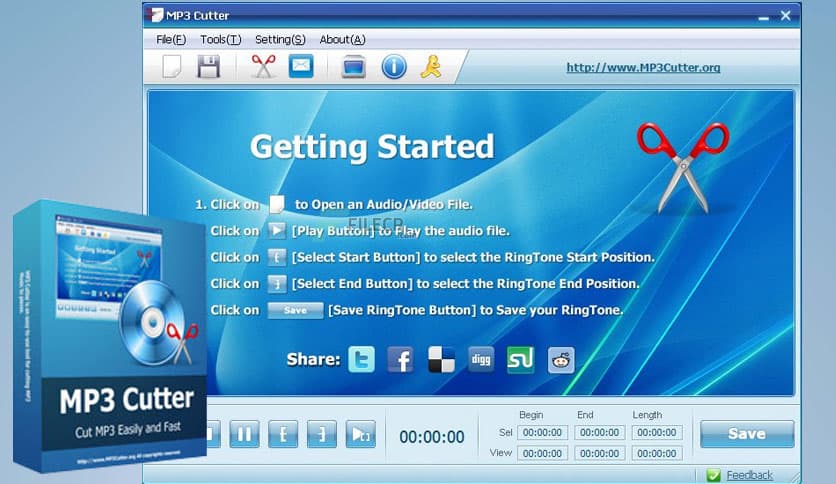Set selection end with the ] button
The height and width of the screenshot is (484, 836).
pyautogui.click(x=321, y=434)
